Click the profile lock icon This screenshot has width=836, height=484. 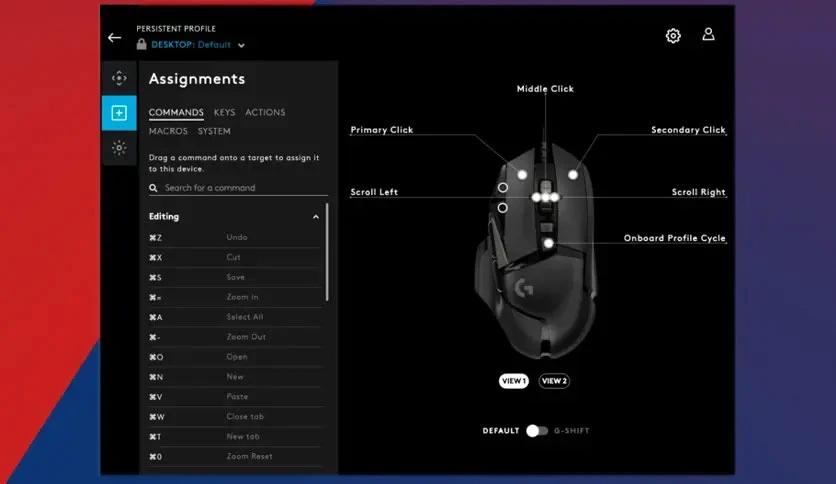tap(141, 44)
